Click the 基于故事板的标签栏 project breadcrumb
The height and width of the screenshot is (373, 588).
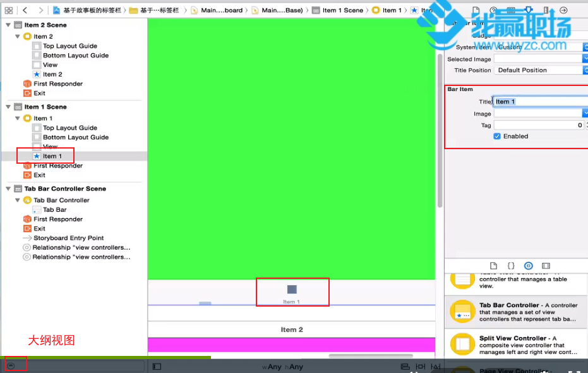[x=88, y=10]
